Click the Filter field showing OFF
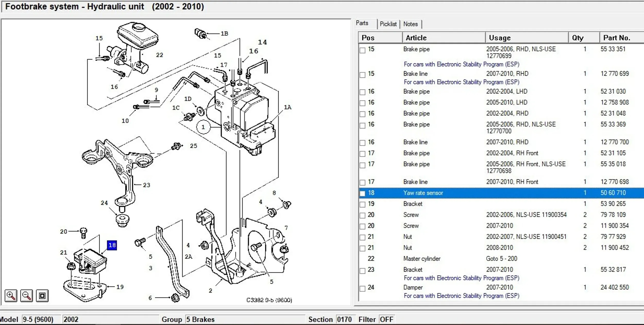The width and height of the screenshot is (644, 325). (x=386, y=319)
